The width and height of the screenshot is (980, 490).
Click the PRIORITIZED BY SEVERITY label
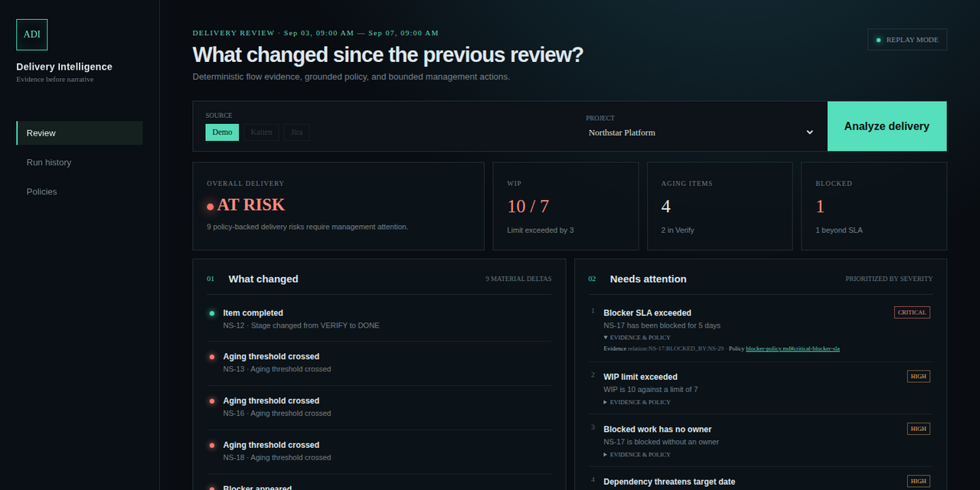click(x=889, y=279)
